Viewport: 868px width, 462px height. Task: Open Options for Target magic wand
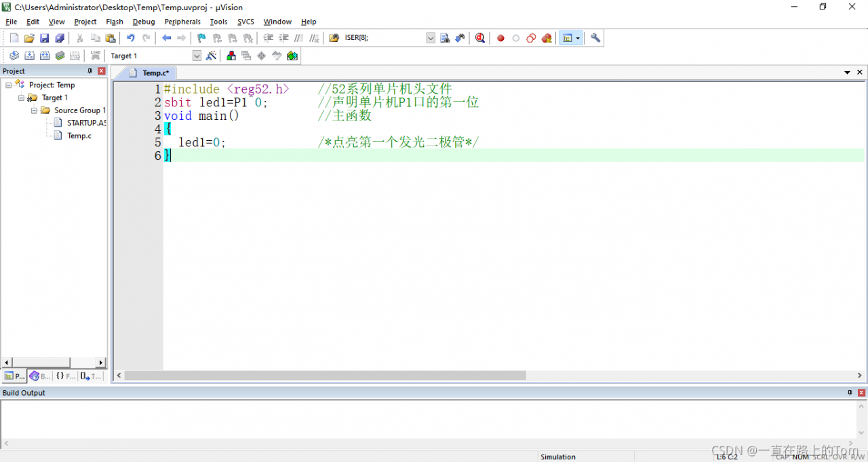(x=211, y=56)
